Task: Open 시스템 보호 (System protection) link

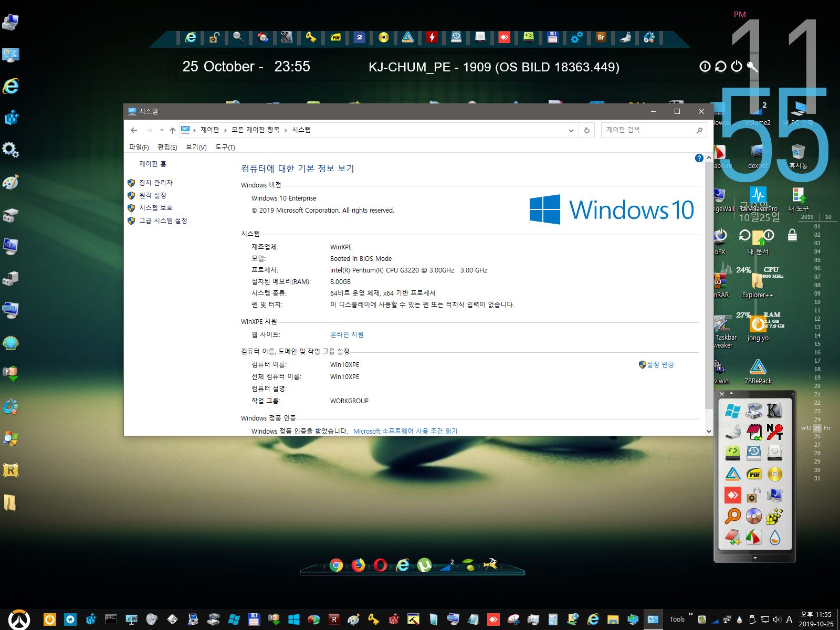Action: 156,208
